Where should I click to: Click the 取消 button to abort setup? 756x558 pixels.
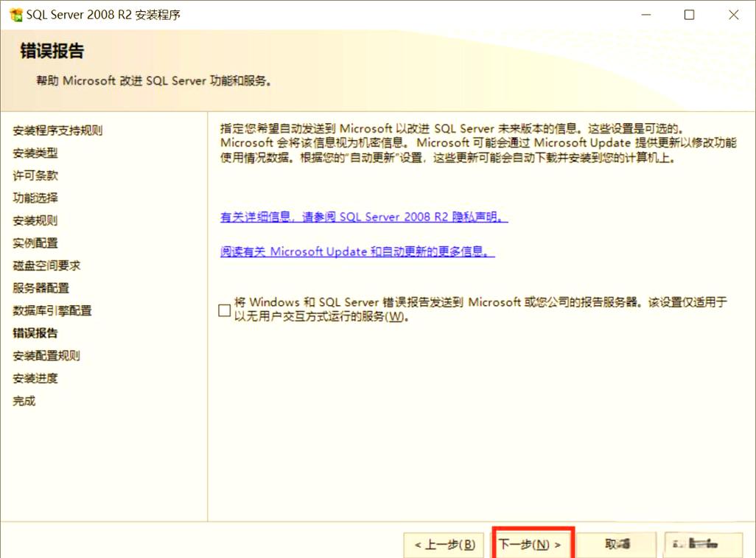617,544
